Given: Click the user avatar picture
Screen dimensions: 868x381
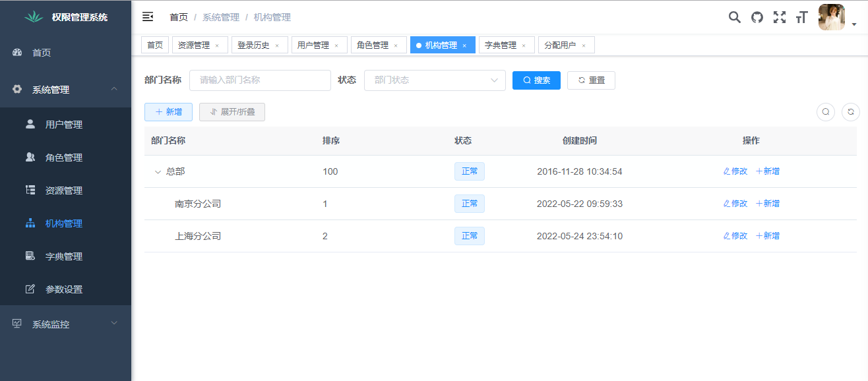Looking at the screenshot, I should (832, 17).
